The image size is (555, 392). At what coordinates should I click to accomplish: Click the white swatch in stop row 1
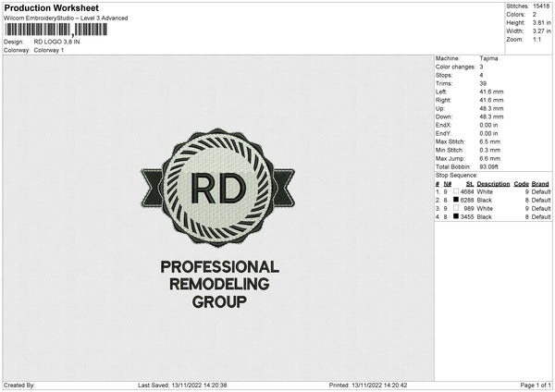coord(456,191)
